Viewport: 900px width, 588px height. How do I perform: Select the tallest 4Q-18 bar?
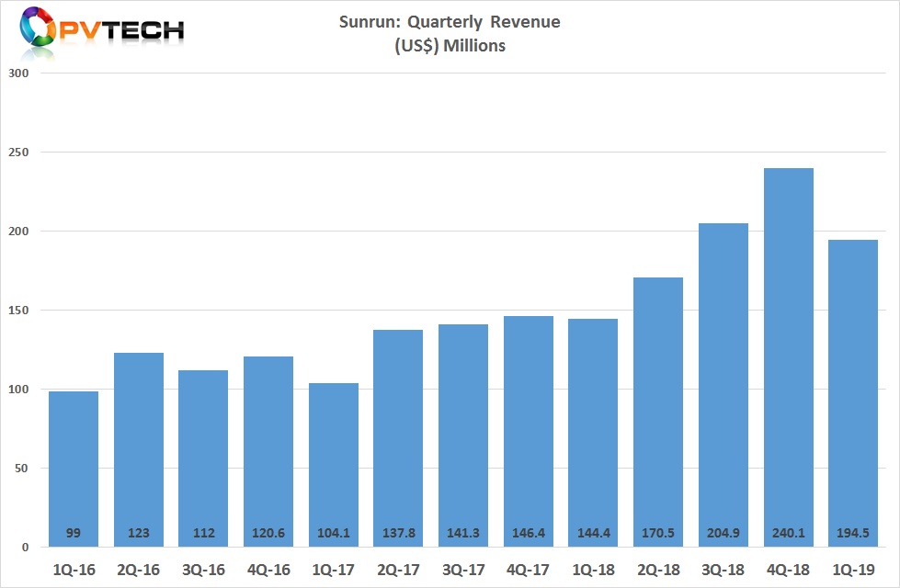point(789,357)
